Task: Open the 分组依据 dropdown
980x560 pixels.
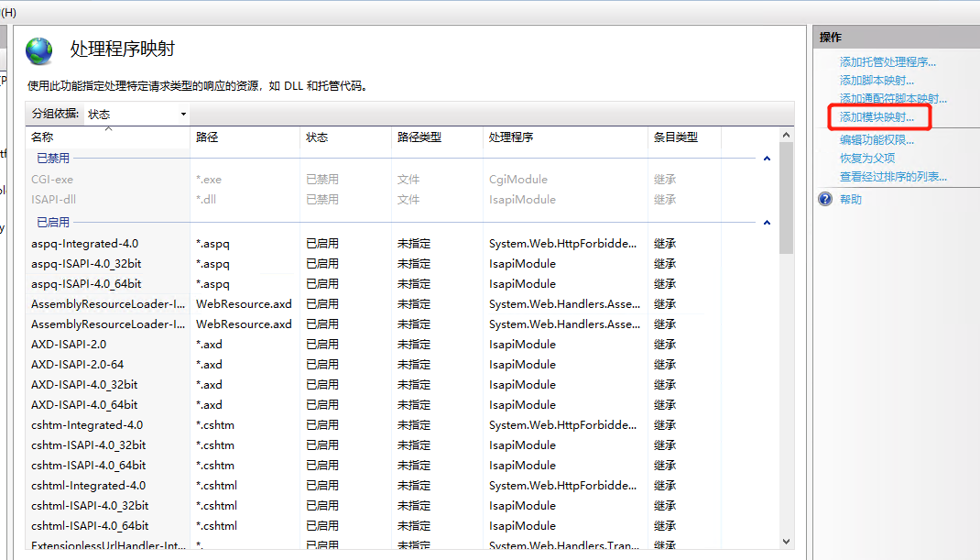Action: pos(136,114)
